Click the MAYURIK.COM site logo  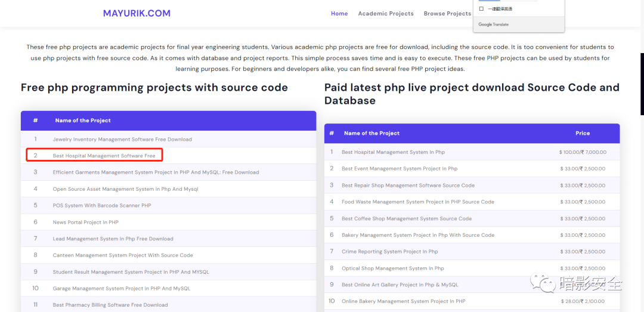tap(137, 13)
